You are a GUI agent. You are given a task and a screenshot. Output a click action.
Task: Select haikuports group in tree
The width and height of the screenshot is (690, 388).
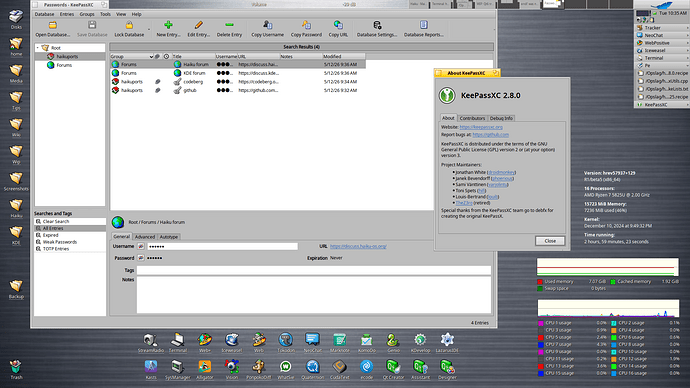pos(67,56)
